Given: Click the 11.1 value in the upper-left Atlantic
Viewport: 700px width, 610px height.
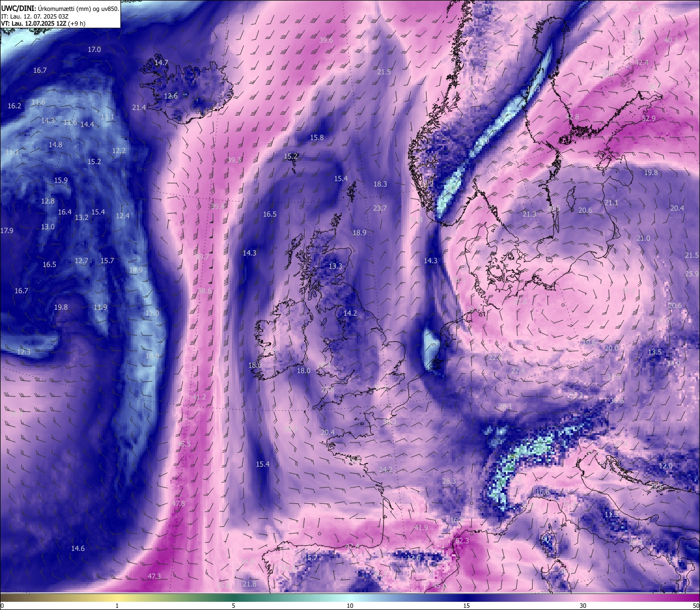Looking at the screenshot, I should [x=107, y=117].
